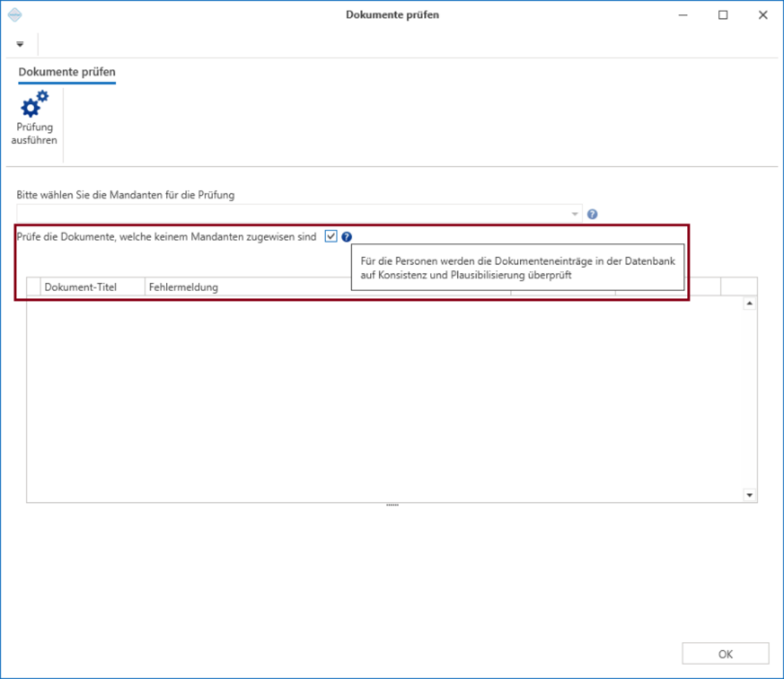Image resolution: width=784 pixels, height=679 pixels.
Task: Open help icon beside Mandanten dropdown
Action: pyautogui.click(x=592, y=214)
